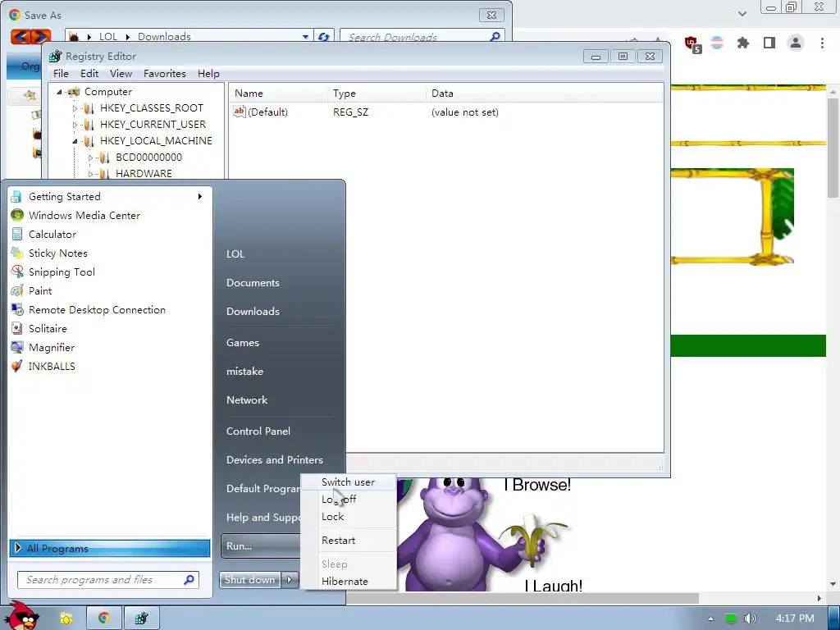
Task: Expand BCD00000000 key
Action: coord(90,157)
